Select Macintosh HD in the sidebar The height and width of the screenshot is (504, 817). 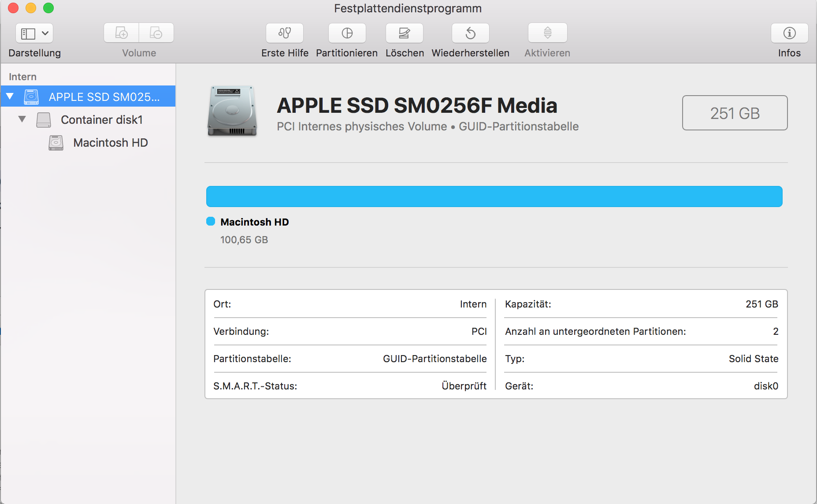pos(110,143)
